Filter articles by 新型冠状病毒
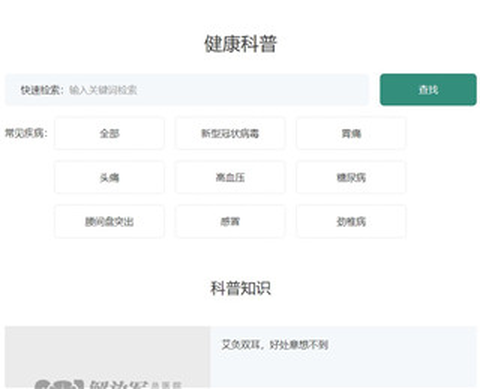 point(230,133)
